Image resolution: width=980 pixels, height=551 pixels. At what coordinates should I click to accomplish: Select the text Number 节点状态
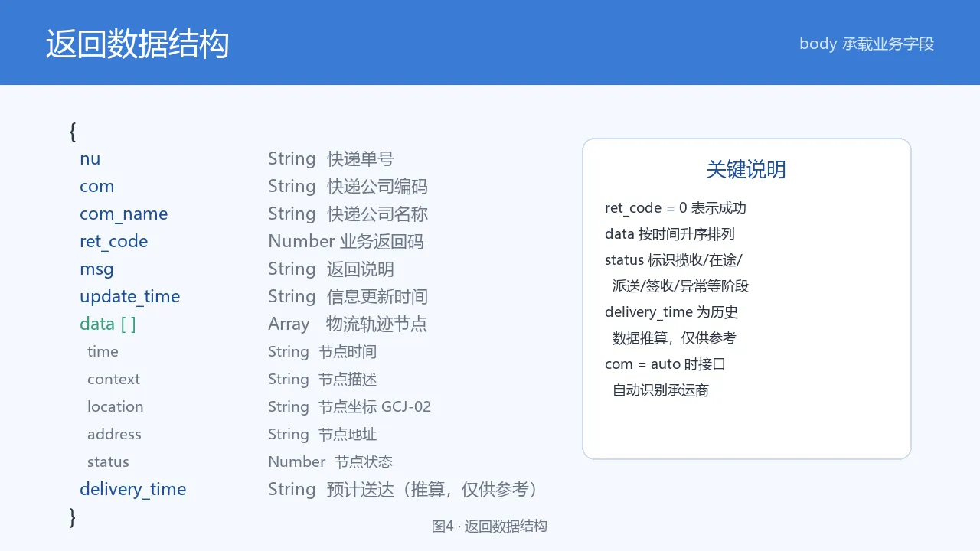[331, 462]
